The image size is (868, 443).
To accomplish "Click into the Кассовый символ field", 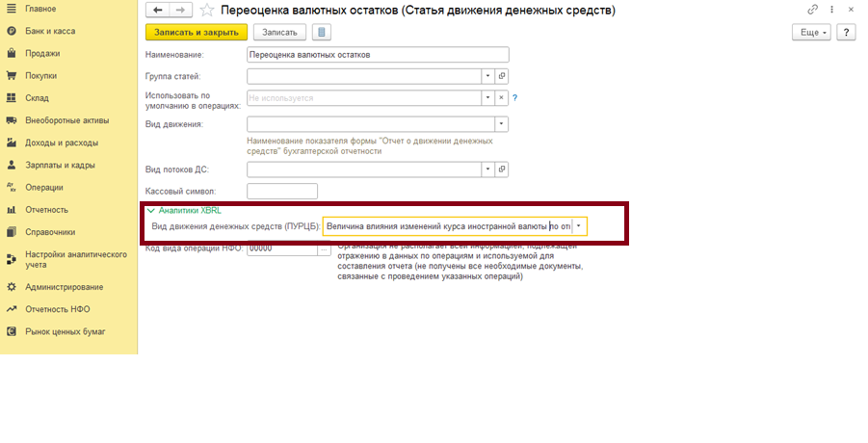I will [x=282, y=191].
